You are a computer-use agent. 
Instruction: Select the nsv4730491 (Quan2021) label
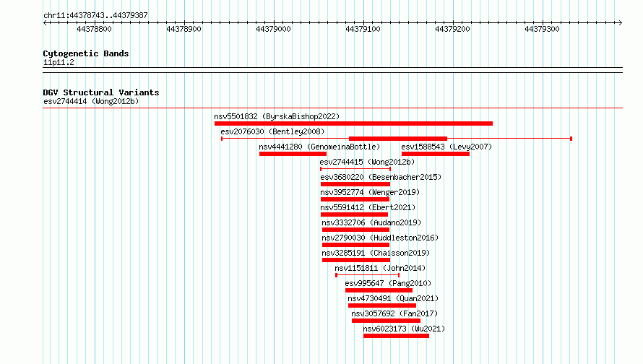point(393,298)
